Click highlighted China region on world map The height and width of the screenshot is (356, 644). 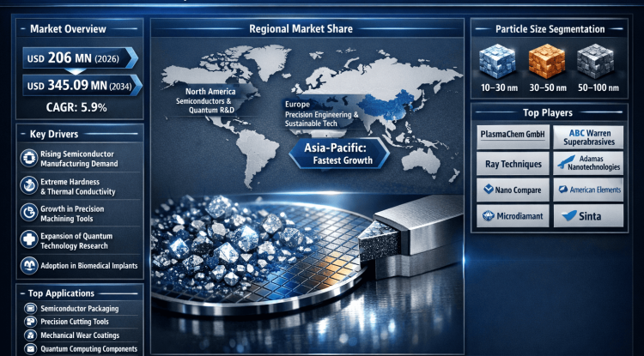pyautogui.click(x=386, y=107)
